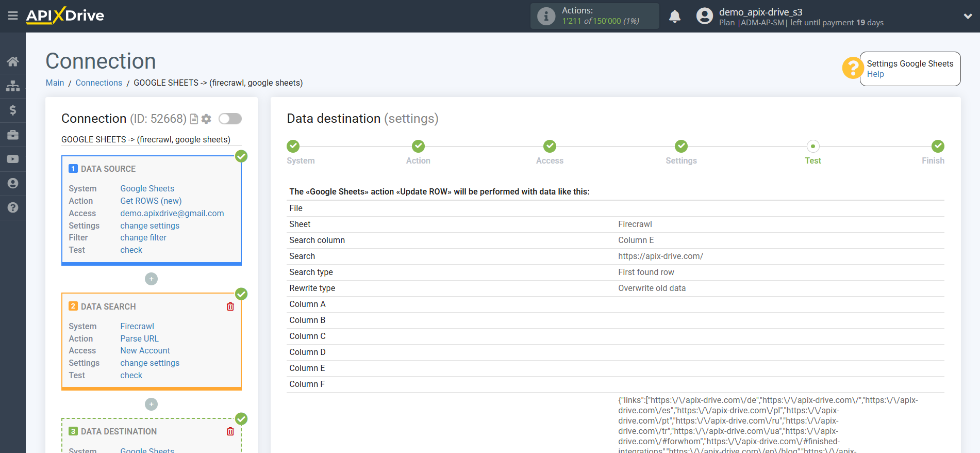This screenshot has width=980, height=453.
Task: Click the Connections breadcrumb link
Action: tap(98, 83)
